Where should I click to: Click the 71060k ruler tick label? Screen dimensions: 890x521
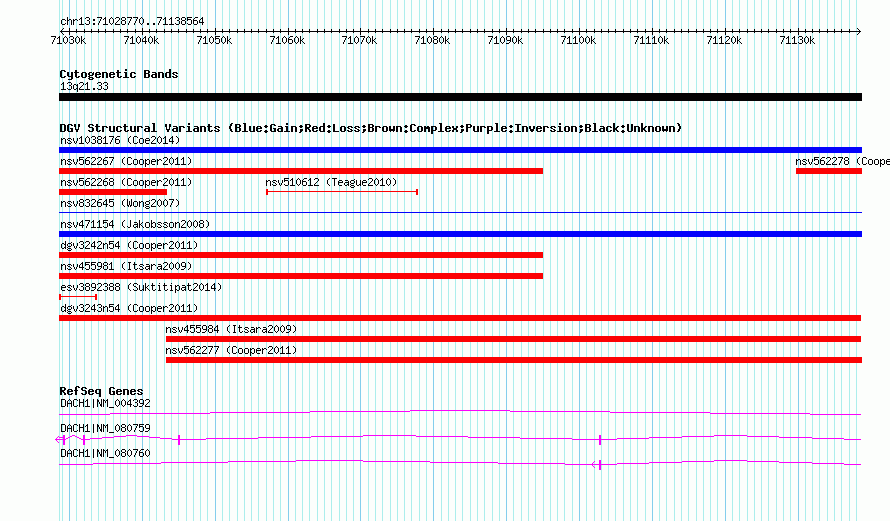(x=287, y=41)
